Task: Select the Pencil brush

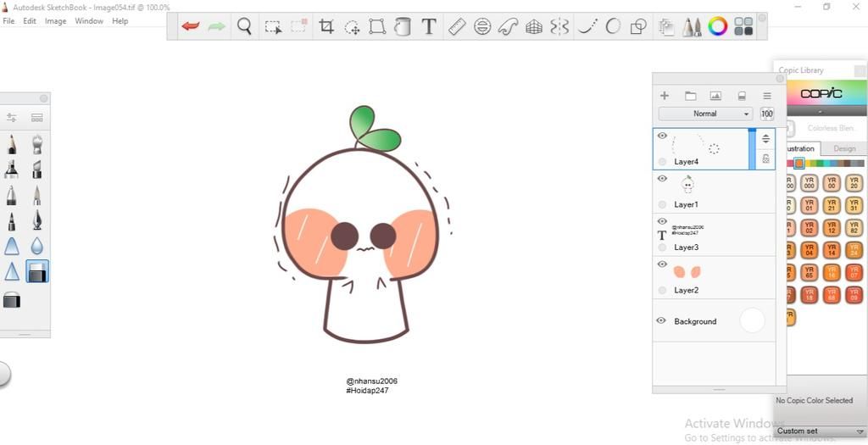Action: pyautogui.click(x=11, y=144)
